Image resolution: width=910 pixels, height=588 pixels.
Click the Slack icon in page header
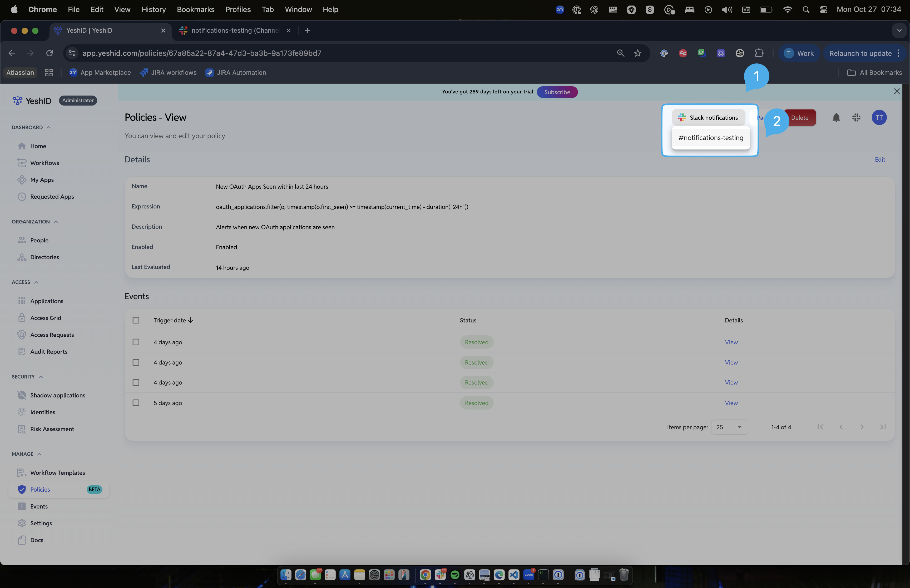click(x=856, y=118)
